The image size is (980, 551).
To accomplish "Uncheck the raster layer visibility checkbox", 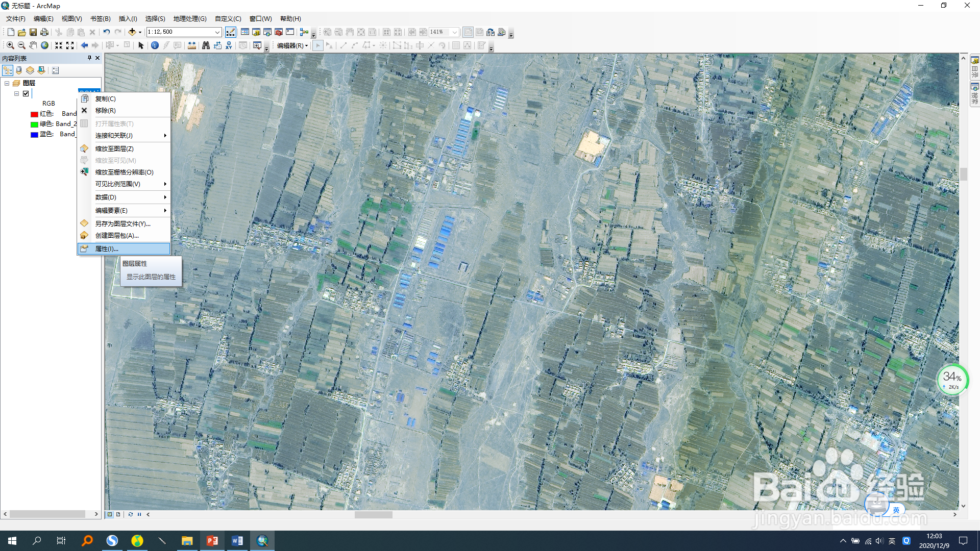I will click(26, 94).
